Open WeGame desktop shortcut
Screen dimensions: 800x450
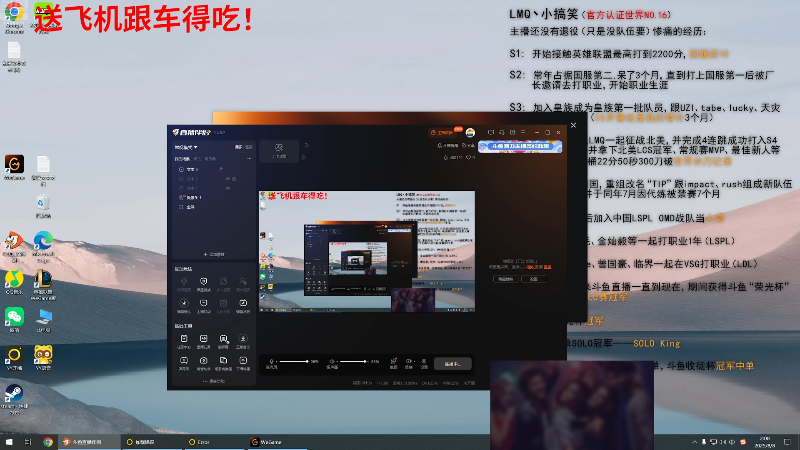click(14, 167)
